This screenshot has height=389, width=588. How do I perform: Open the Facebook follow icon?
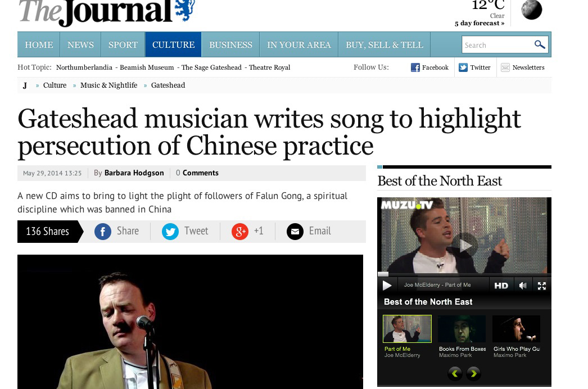[x=415, y=67]
